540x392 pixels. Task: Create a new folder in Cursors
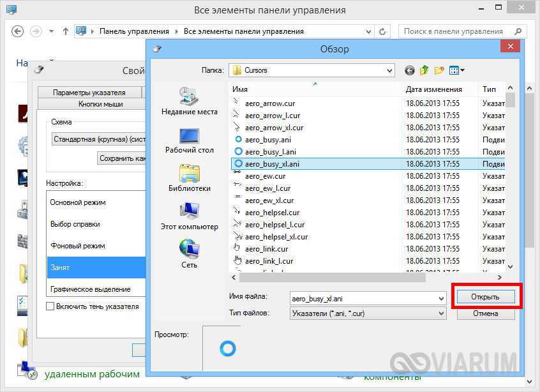(x=439, y=70)
